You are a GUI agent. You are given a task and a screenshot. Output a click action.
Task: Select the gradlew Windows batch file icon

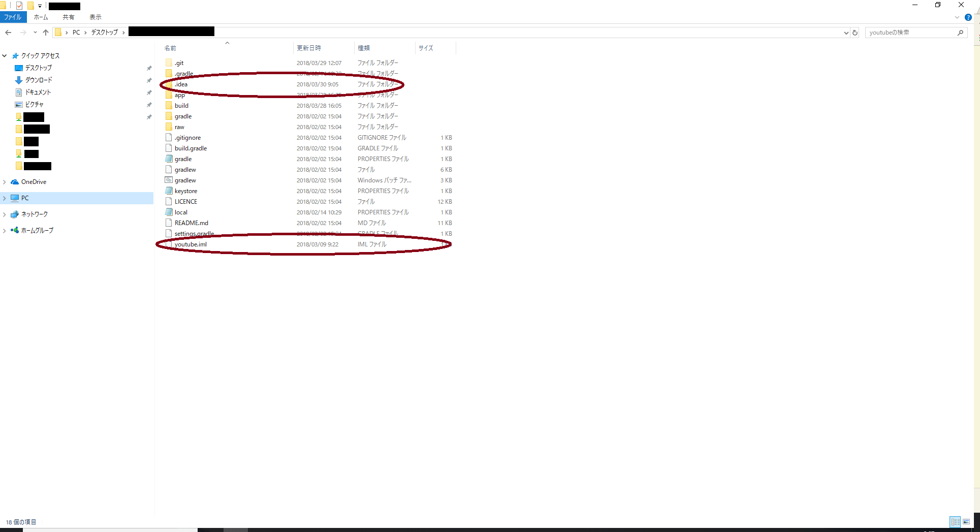tap(169, 180)
